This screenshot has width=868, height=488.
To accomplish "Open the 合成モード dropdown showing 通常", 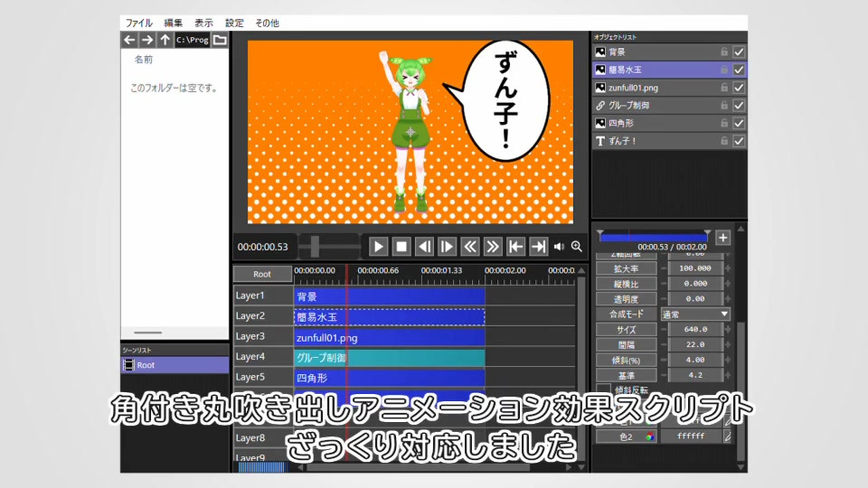I will click(x=695, y=314).
